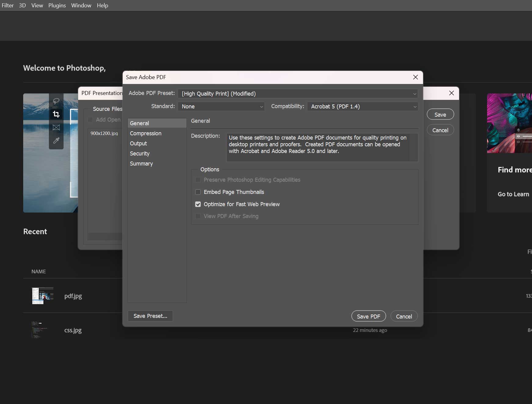The height and width of the screenshot is (404, 532).
Task: Open the View menu
Action: click(37, 5)
